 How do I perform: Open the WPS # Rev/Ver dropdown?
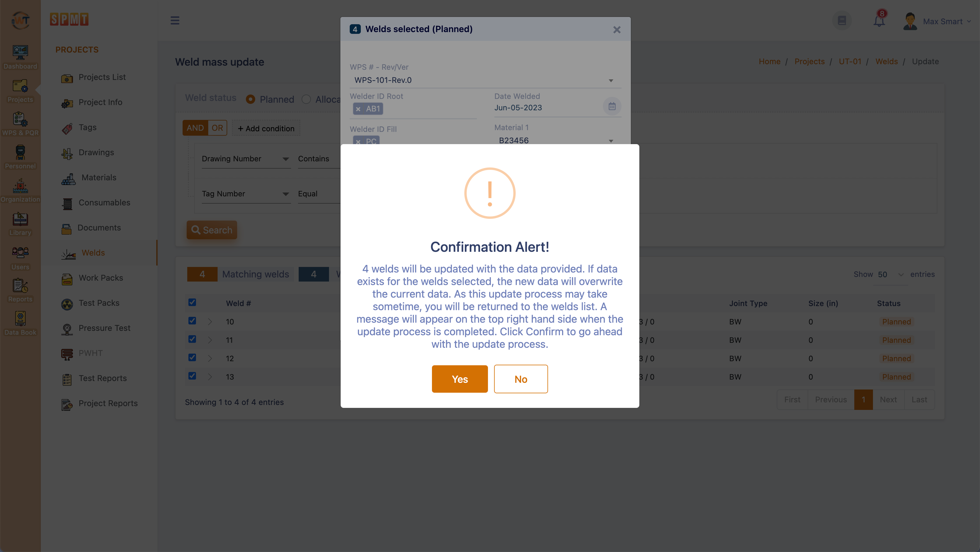click(x=485, y=80)
